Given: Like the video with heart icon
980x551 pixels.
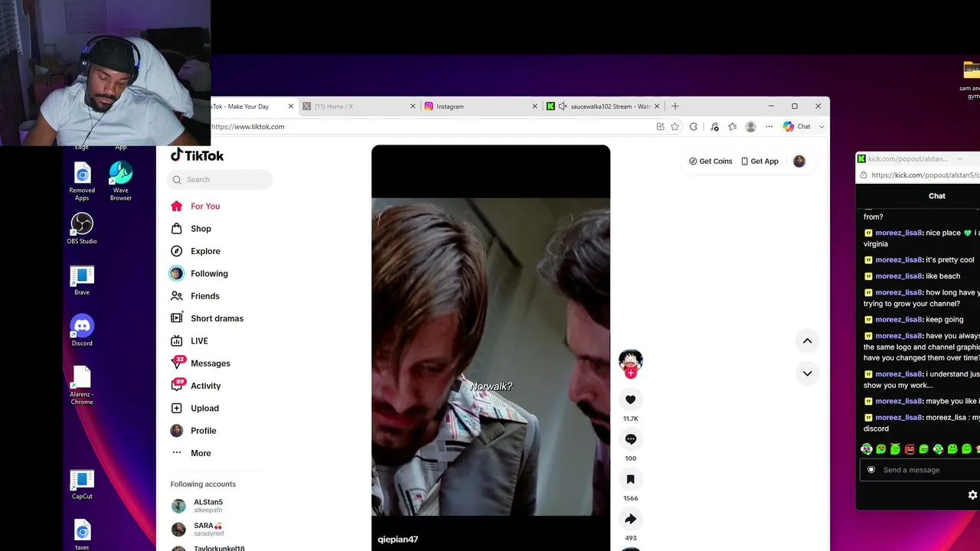Looking at the screenshot, I should (630, 399).
